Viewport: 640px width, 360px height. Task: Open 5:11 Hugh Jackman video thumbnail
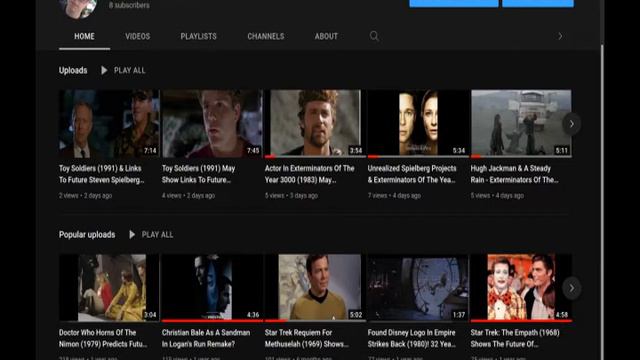521,124
